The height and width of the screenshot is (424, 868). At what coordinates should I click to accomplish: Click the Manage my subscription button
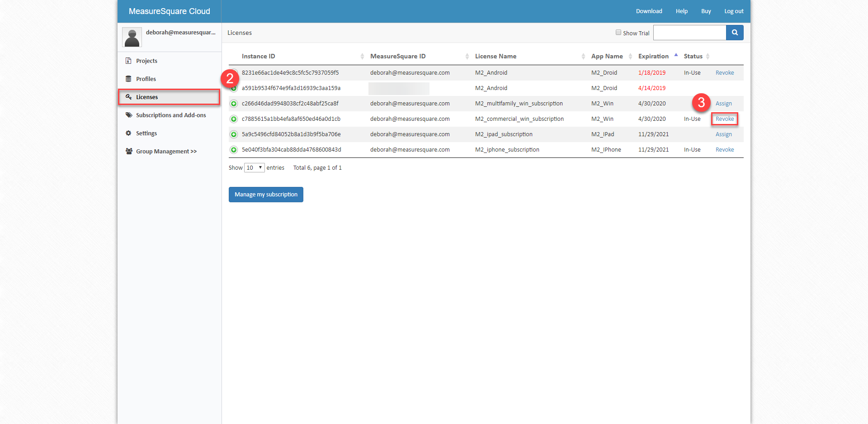point(266,195)
